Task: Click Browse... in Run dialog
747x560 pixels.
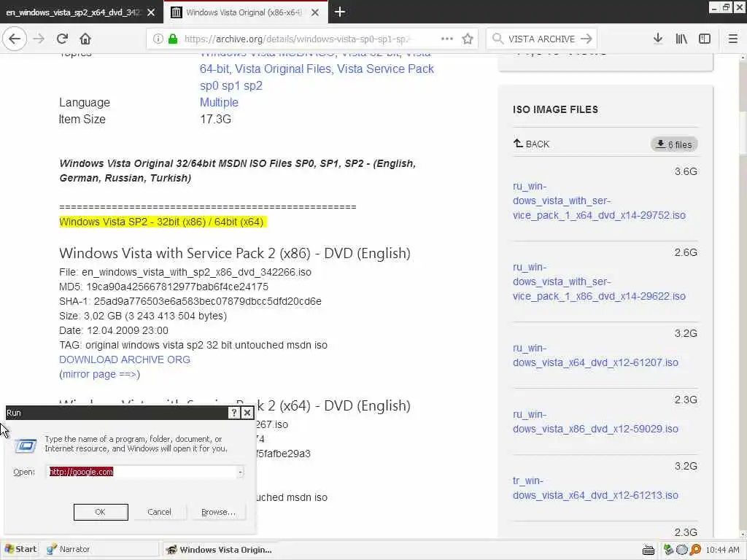Action: [218, 512]
